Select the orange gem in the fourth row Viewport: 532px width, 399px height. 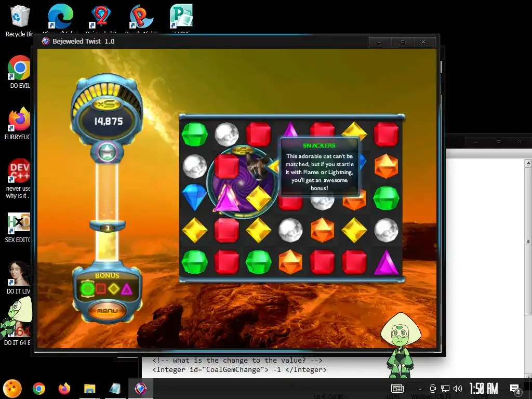(322, 230)
